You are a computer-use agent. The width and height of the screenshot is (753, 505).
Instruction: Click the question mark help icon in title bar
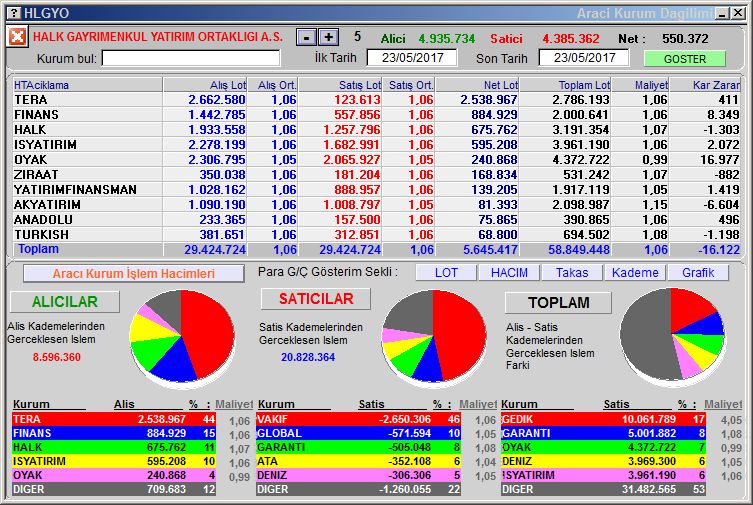[x=15, y=13]
